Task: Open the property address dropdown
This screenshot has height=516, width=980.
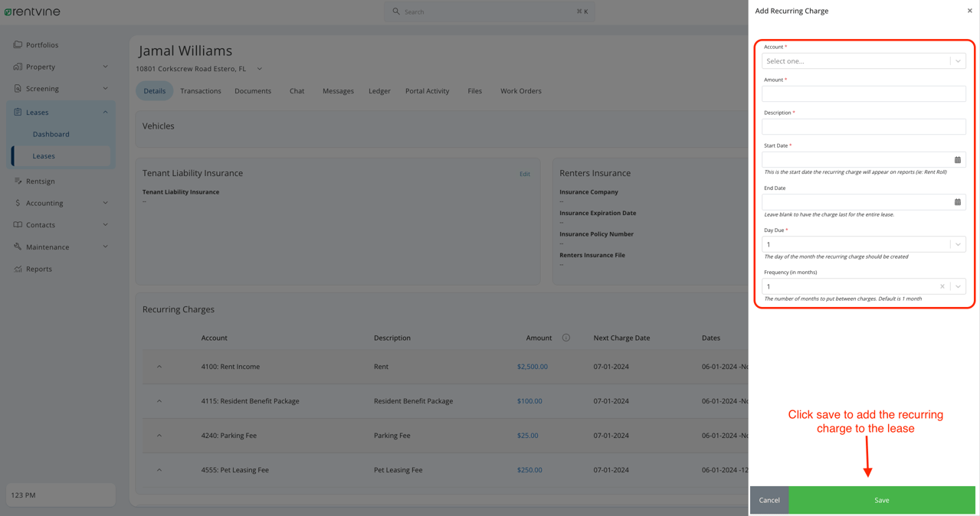Action: 258,68
